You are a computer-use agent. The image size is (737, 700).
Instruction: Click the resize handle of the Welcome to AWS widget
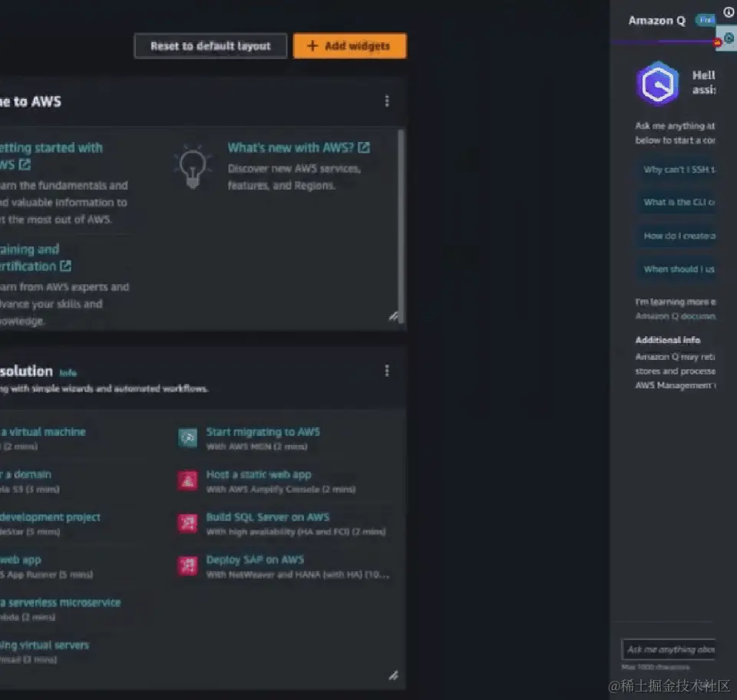pos(393,316)
